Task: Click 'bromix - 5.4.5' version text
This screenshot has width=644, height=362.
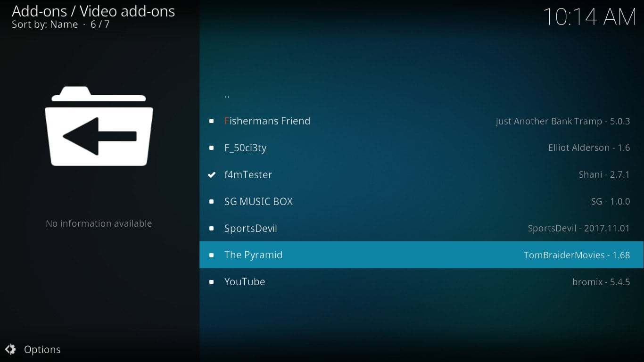Action: [601, 282]
